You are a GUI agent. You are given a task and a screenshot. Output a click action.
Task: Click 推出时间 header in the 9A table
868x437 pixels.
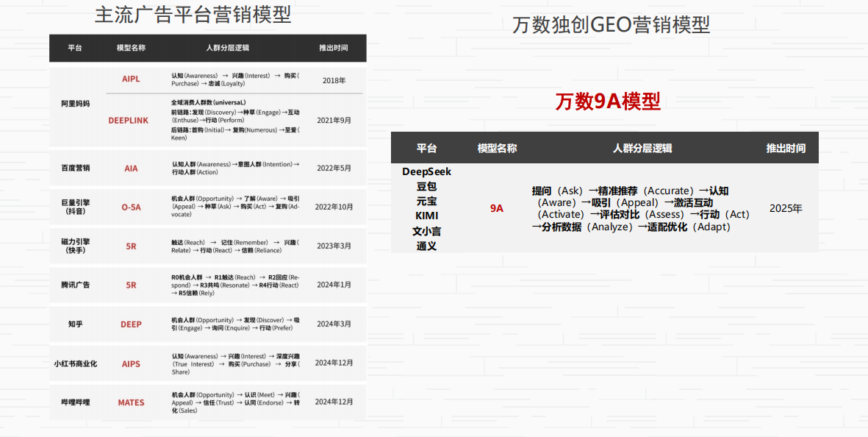tap(786, 149)
